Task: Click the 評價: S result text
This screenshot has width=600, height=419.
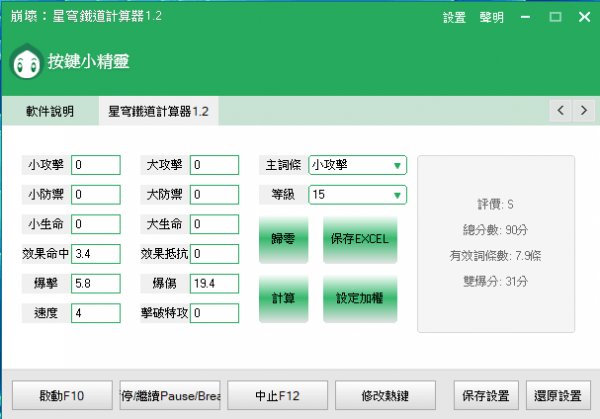Action: [x=496, y=204]
